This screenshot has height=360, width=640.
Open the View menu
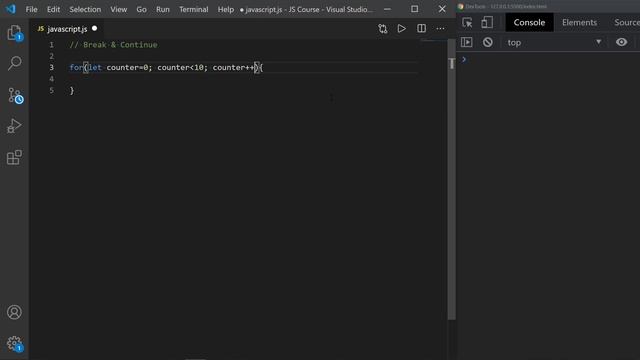(118, 9)
